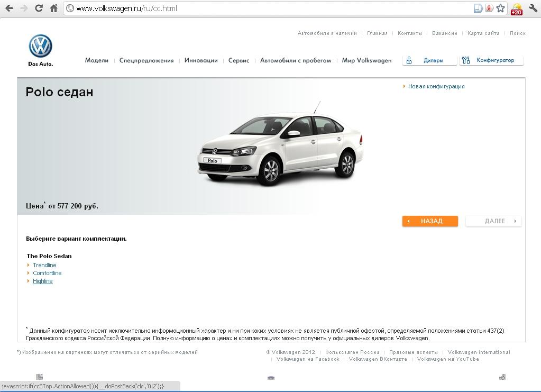Open the Volkswagen на YouTube footer link
This screenshot has width=541, height=392.
point(447,359)
